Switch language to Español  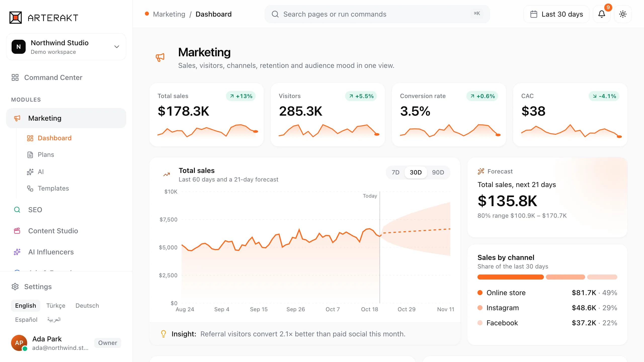[26, 320]
